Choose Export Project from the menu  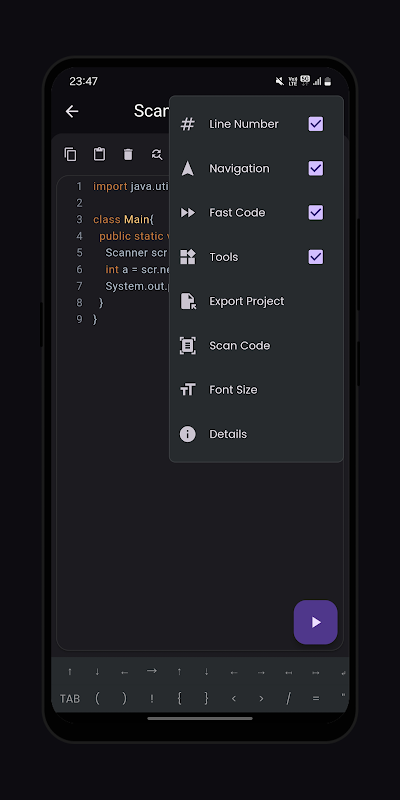click(256, 301)
